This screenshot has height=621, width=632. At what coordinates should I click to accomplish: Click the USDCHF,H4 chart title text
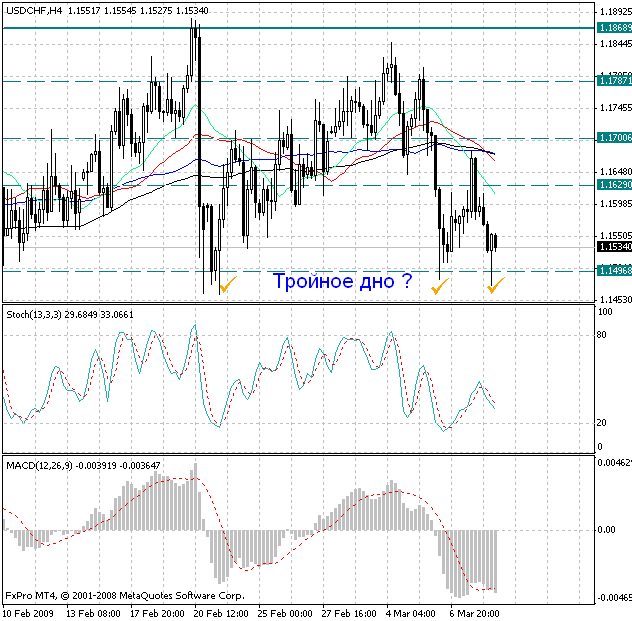[34, 11]
